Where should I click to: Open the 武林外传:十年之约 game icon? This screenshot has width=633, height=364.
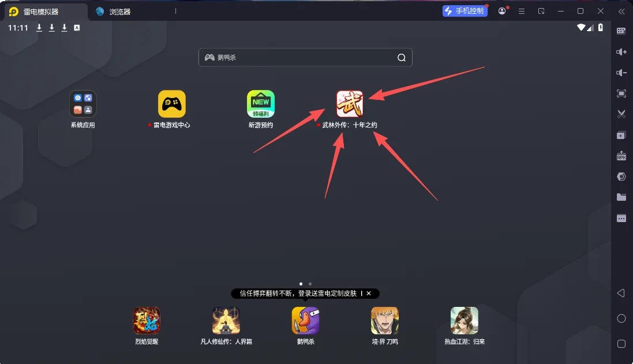[350, 104]
